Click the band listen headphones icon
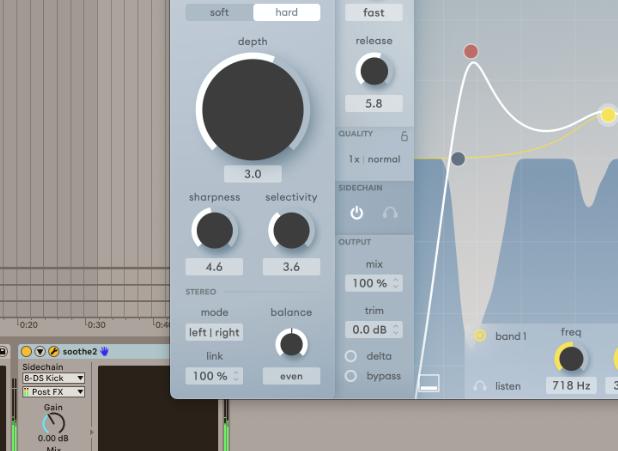 click(x=480, y=386)
